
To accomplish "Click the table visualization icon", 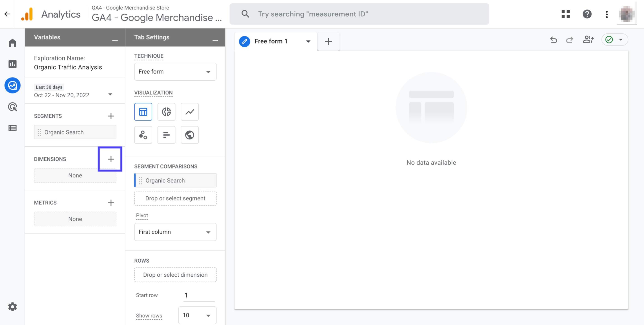I will (x=143, y=111).
